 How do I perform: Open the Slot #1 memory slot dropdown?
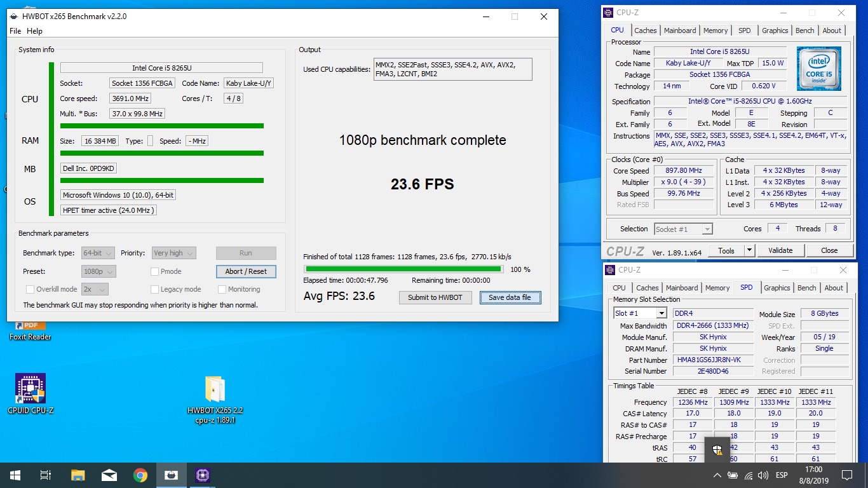pyautogui.click(x=640, y=313)
